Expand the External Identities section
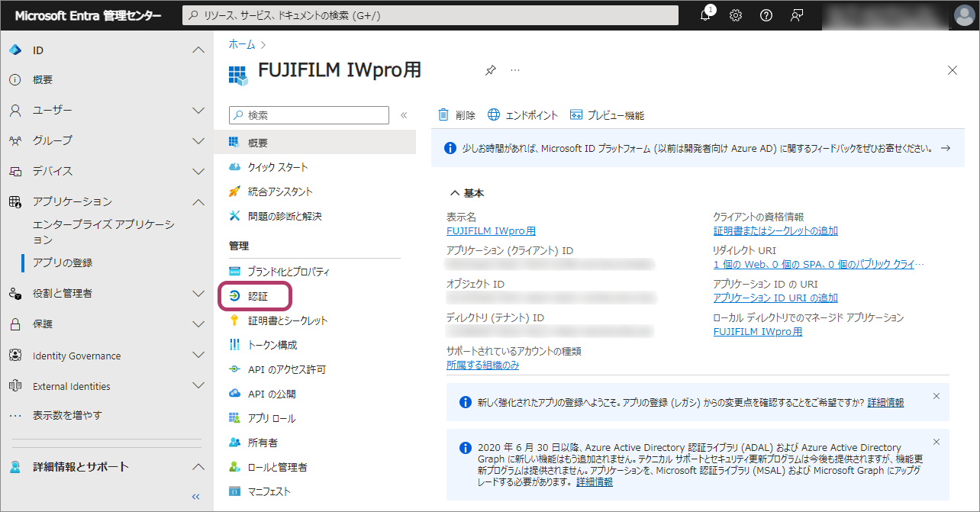Screen dimensions: 980x512 (198, 386)
